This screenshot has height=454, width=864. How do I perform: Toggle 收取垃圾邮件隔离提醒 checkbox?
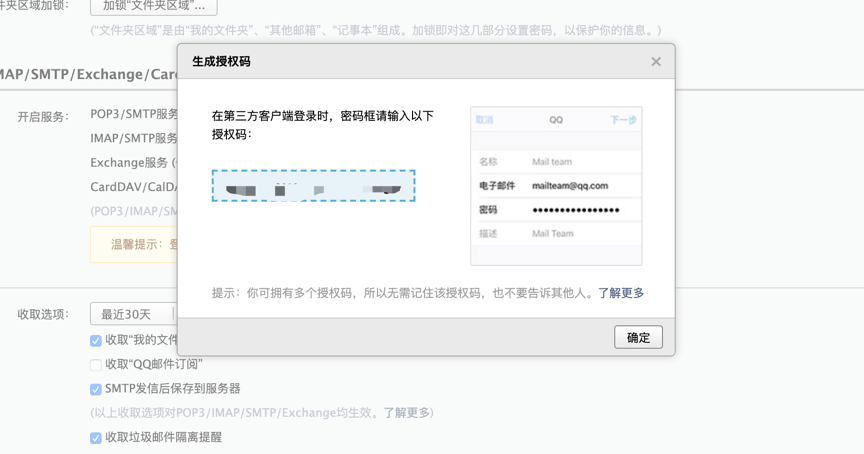click(95, 437)
